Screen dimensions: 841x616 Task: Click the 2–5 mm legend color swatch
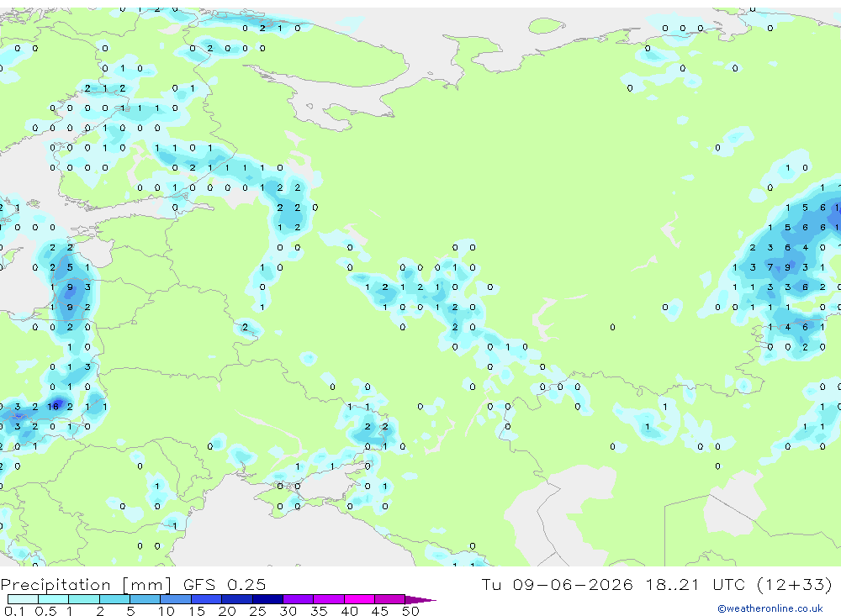[x=114, y=599]
